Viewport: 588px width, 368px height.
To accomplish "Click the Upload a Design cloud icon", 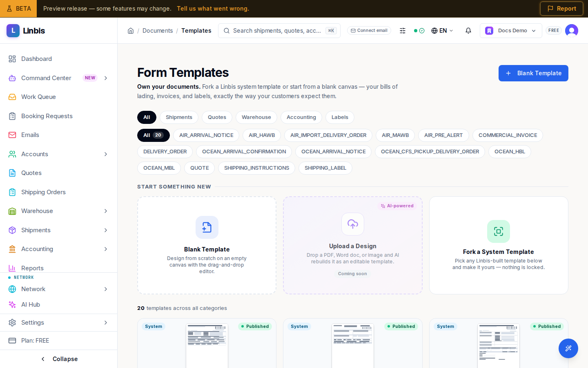I will click(353, 224).
